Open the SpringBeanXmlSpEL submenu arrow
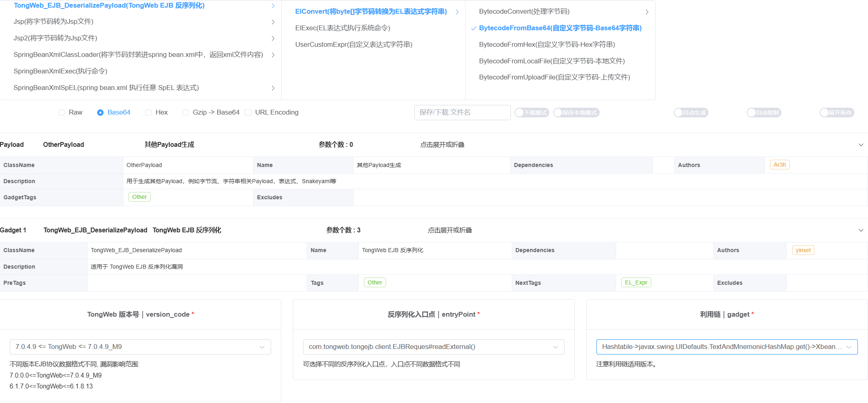The height and width of the screenshot is (403, 868). 273,88
